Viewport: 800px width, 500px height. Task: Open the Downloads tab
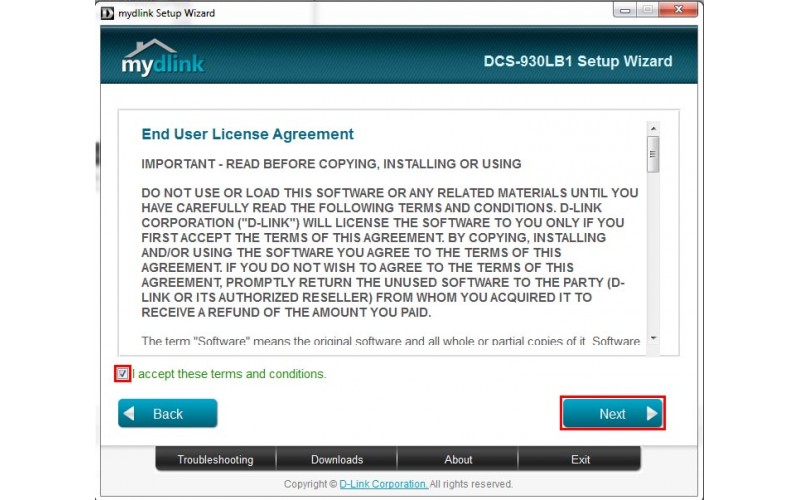(337, 460)
